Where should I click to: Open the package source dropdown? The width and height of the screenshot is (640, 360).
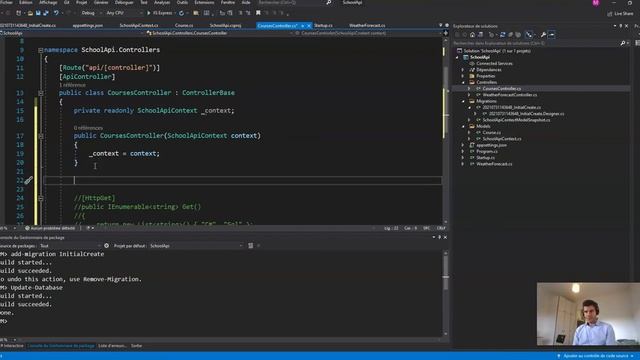(69, 246)
